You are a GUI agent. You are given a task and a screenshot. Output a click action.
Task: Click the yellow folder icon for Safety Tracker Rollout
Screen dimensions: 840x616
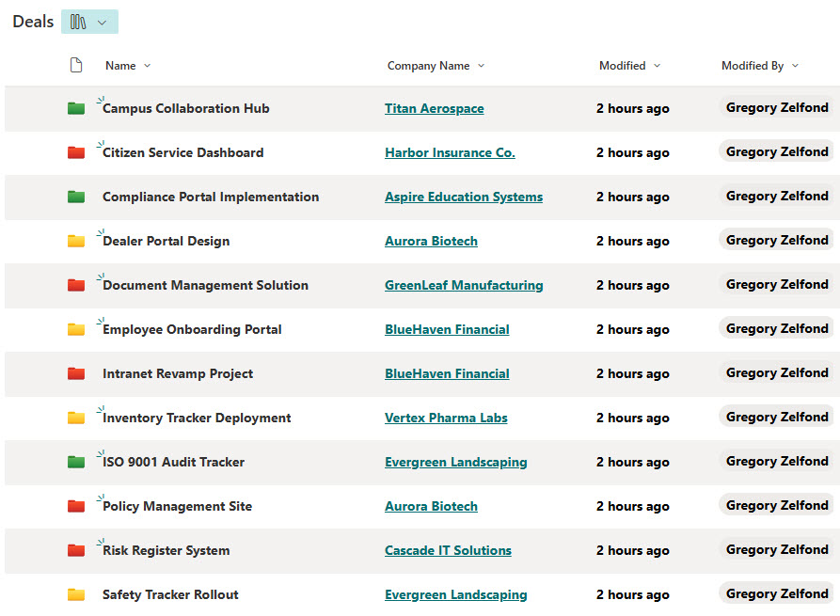[76, 594]
